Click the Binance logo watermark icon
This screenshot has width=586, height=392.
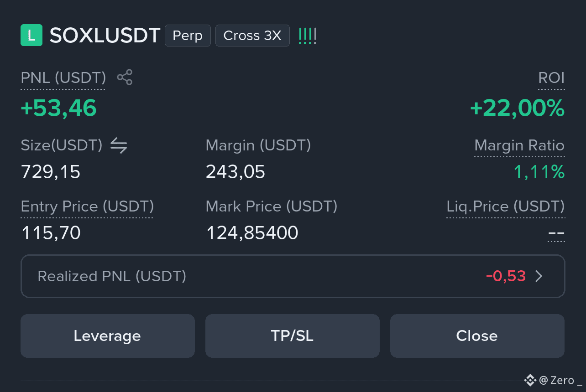[530, 380]
